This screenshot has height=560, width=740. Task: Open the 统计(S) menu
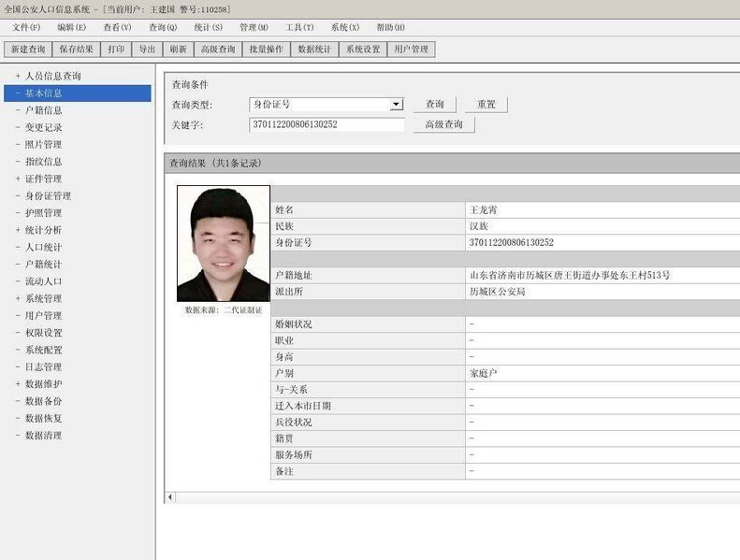point(208,27)
